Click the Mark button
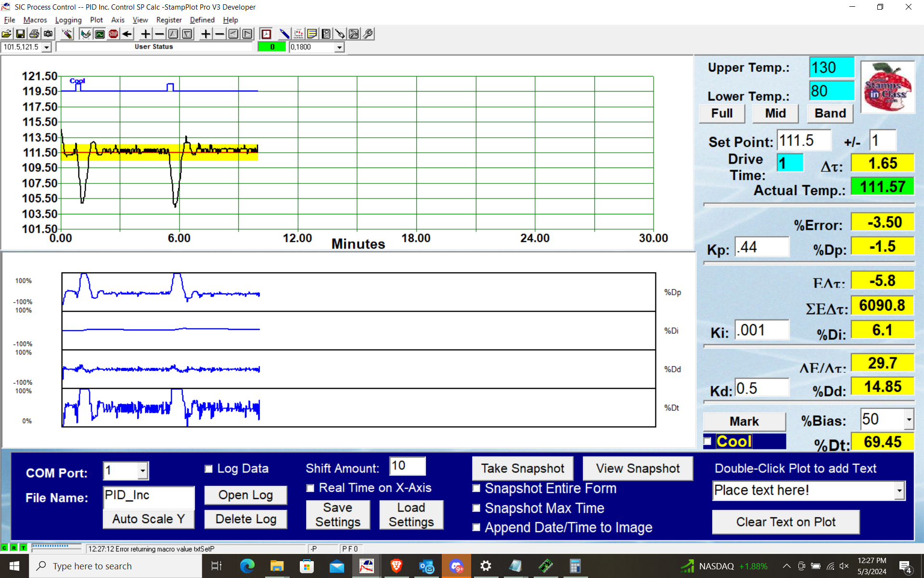Image resolution: width=924 pixels, height=578 pixels. (744, 421)
